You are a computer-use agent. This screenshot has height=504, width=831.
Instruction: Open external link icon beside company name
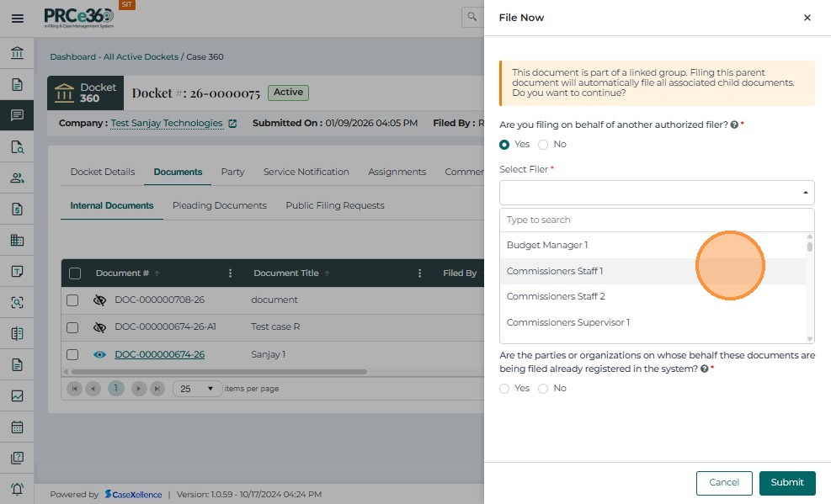tap(233, 124)
